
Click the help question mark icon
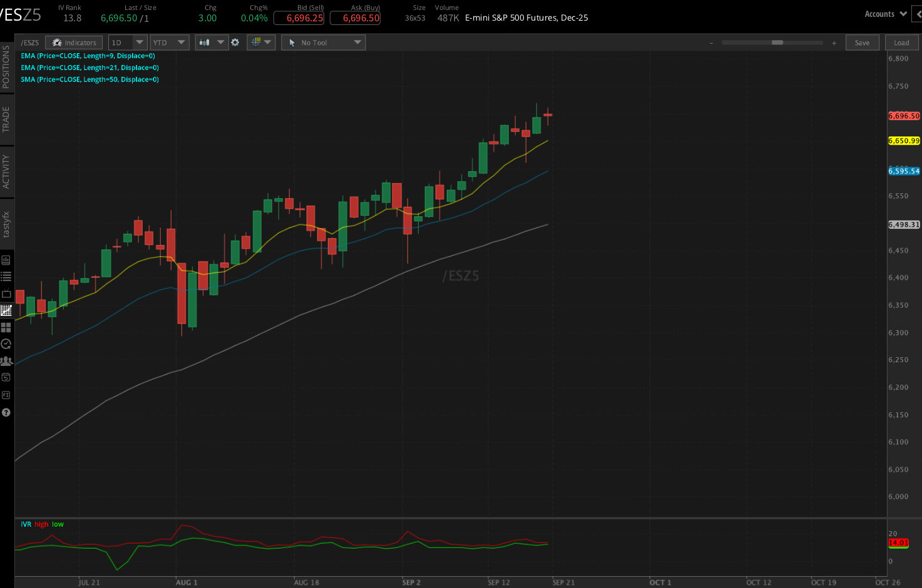coord(6,412)
